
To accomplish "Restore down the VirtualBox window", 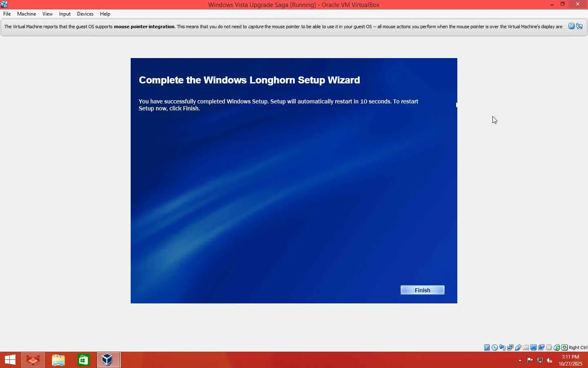I will pyautogui.click(x=563, y=4).
